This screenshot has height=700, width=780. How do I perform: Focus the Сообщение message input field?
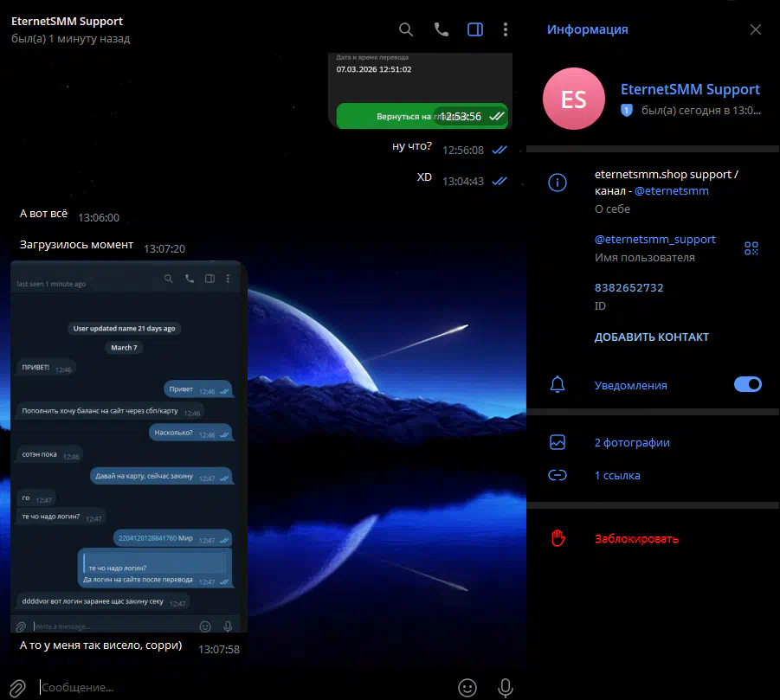242,687
